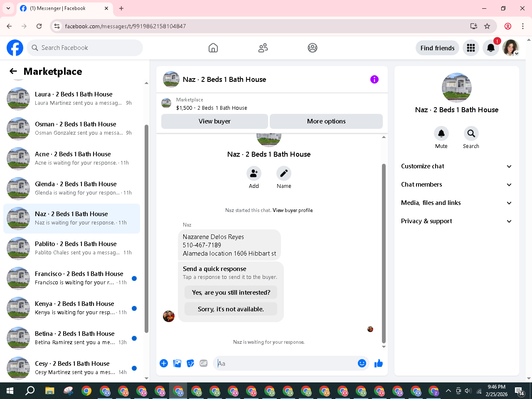Open the tab search dropdown arrow
This screenshot has width=532, height=399.
[8, 8]
